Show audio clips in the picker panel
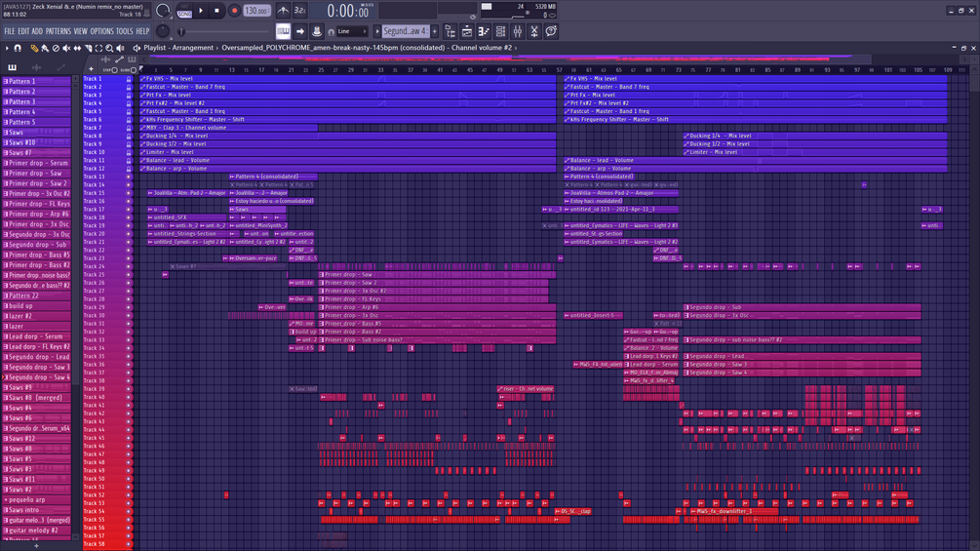 [x=36, y=67]
